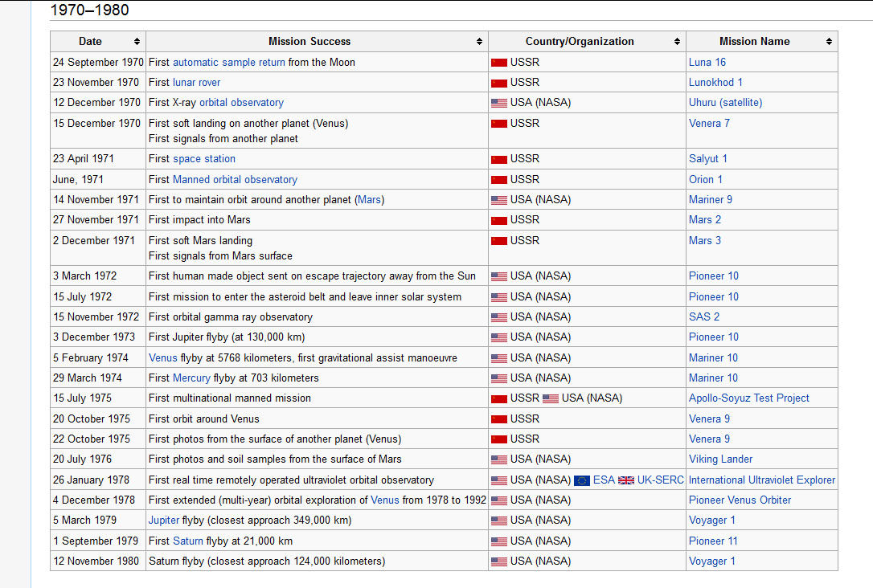Open Venus link in 5 February 1974 row
Image resolution: width=873 pixels, height=588 pixels.
162,357
